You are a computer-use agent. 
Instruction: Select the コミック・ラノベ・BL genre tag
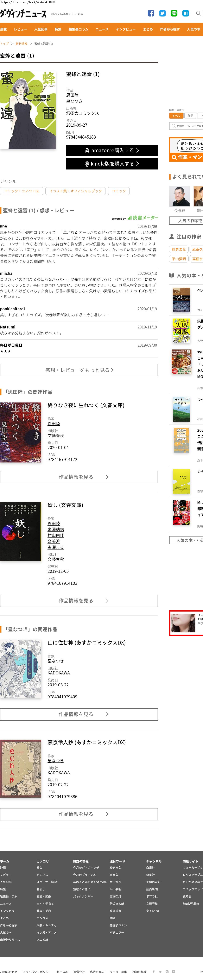click(22, 191)
